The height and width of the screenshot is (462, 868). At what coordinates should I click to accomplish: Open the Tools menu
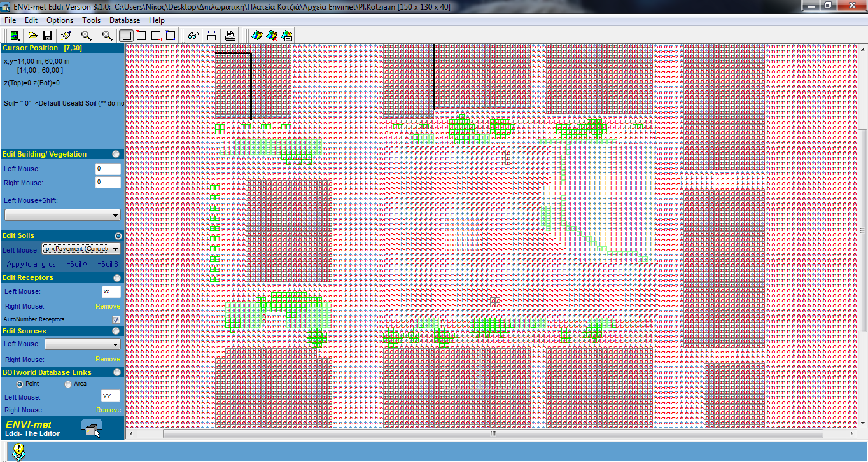pyautogui.click(x=91, y=20)
